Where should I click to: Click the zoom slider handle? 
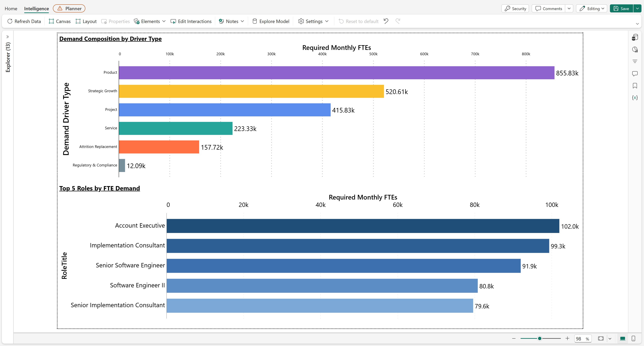click(540, 338)
